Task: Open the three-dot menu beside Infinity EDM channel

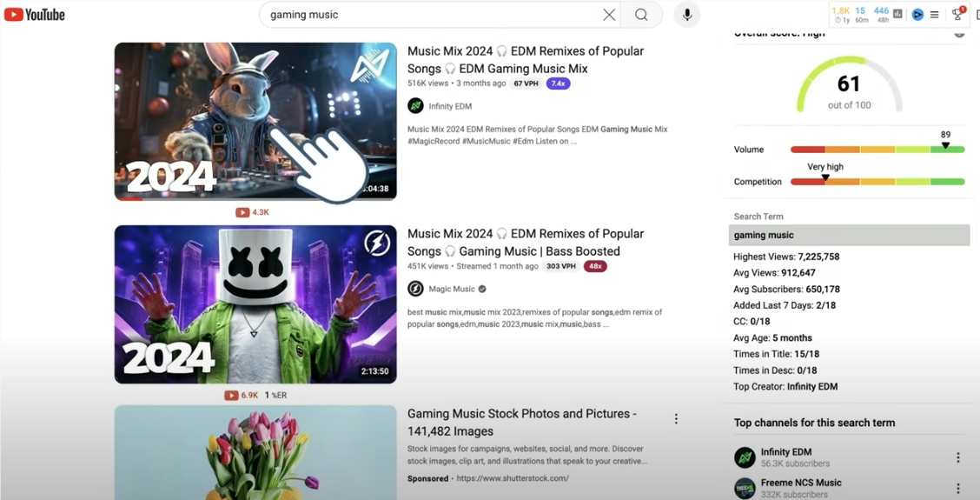Action: click(957, 457)
